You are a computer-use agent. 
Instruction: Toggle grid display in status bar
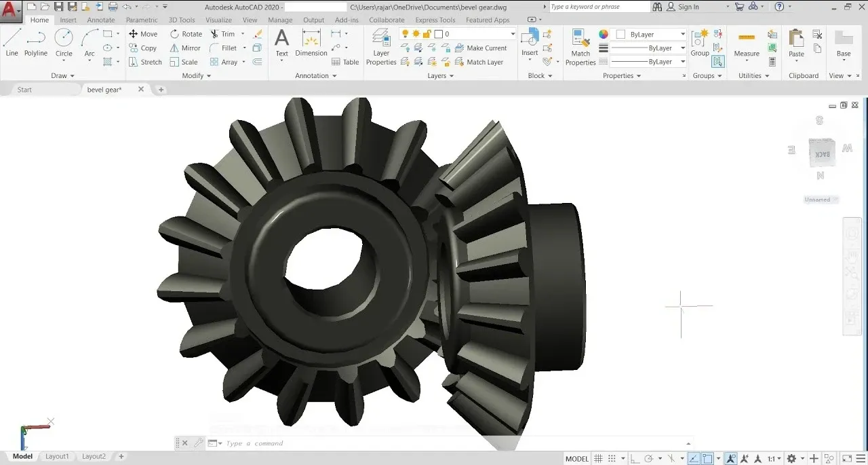pos(598,458)
